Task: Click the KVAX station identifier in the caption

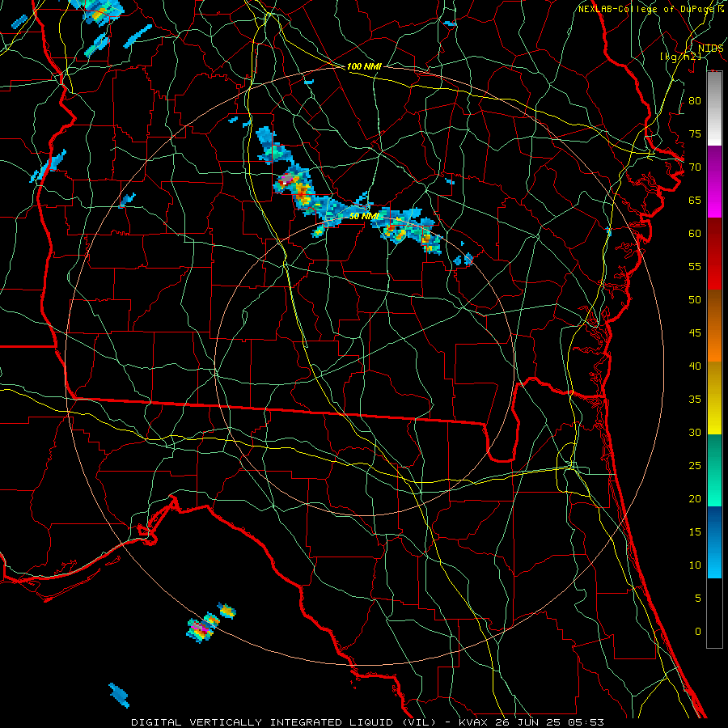Action: tap(474, 722)
